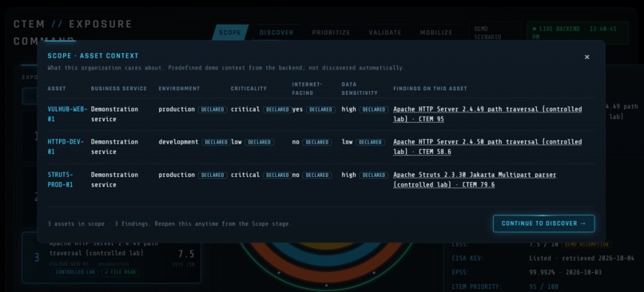
Task: Click the Data Sensitivity column header
Action: click(360, 89)
